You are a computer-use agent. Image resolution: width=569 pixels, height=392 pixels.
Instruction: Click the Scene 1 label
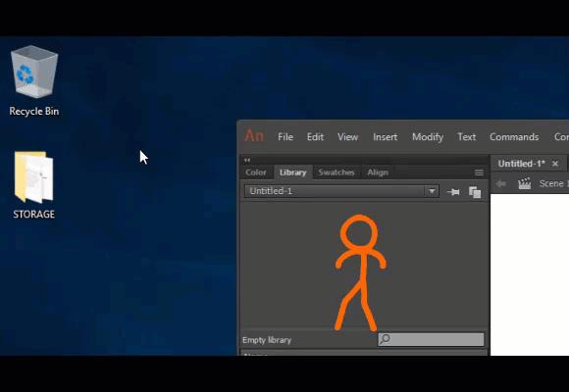(x=553, y=183)
